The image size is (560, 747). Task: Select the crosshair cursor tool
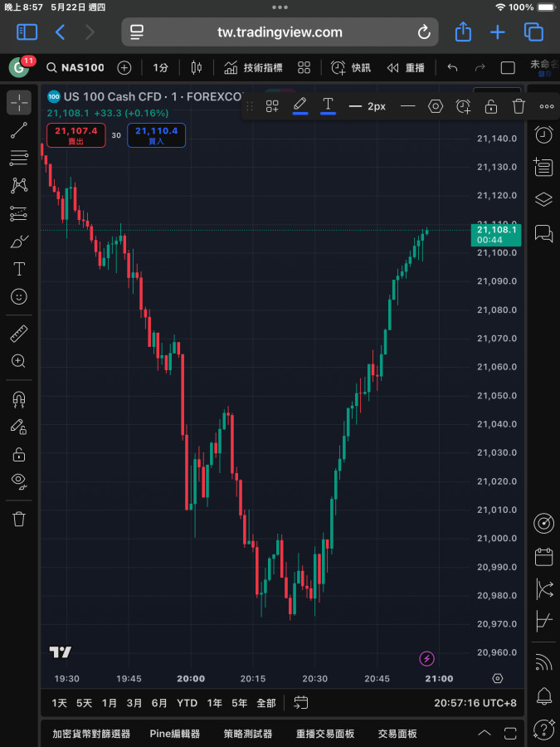click(19, 102)
